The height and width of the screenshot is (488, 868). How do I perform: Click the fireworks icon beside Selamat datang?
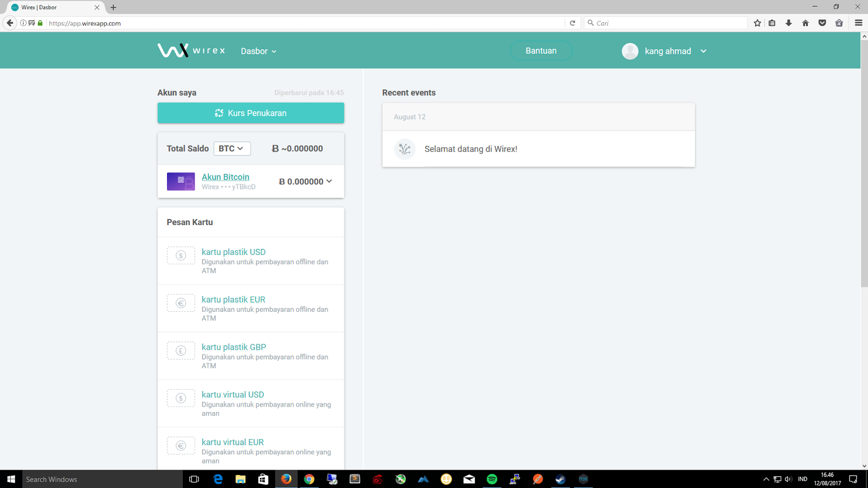(x=405, y=149)
